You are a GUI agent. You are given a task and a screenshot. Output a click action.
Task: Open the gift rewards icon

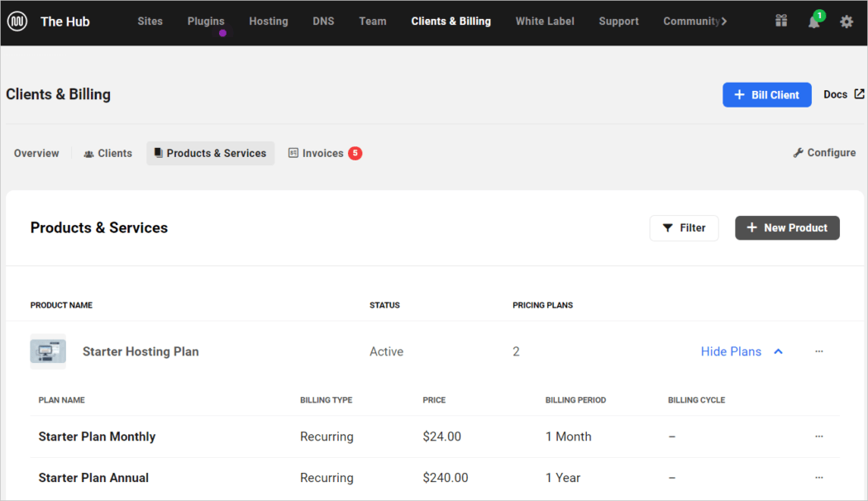pyautogui.click(x=780, y=21)
